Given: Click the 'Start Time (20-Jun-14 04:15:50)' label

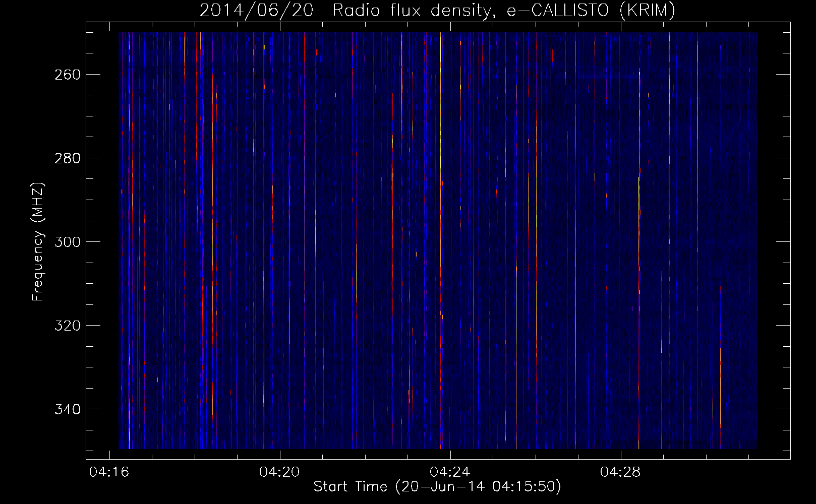Looking at the screenshot, I should point(437,487).
